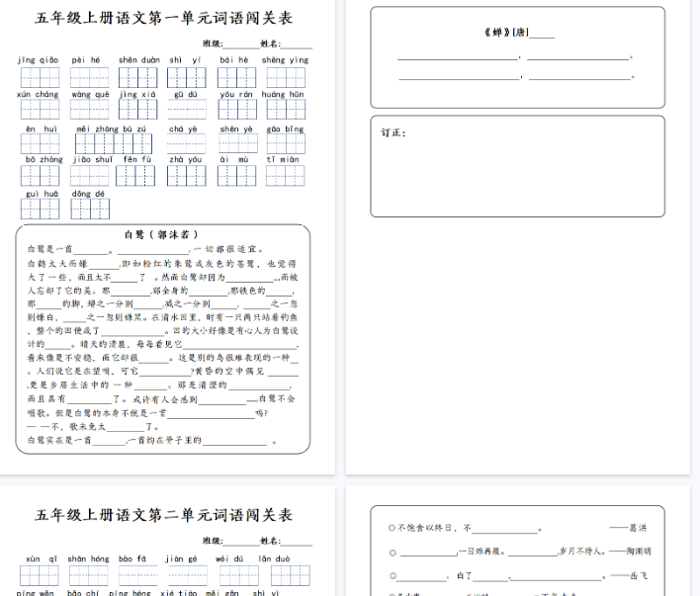Select the writing grid under 'chá yè'
Viewport: 700px width, 596px height.
[185, 144]
